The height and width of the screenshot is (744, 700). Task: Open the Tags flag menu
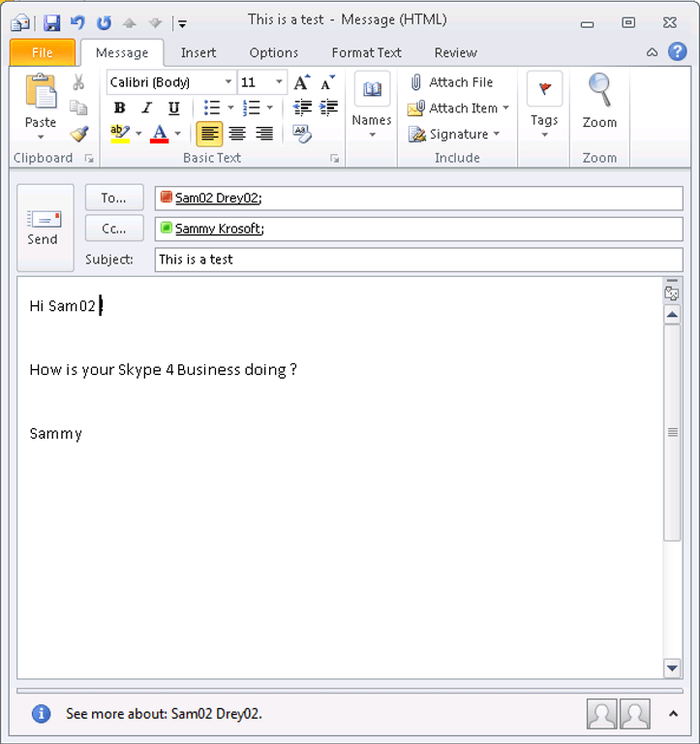point(544,106)
